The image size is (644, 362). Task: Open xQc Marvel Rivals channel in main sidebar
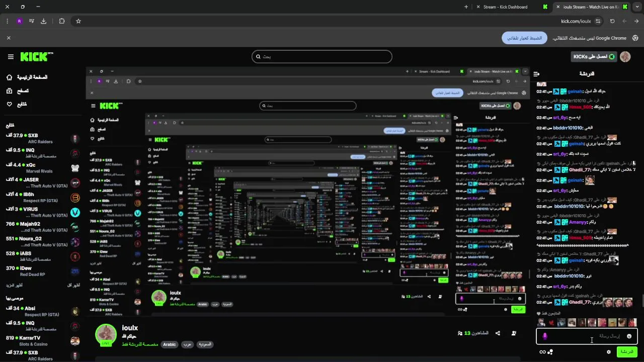pyautogui.click(x=43, y=168)
